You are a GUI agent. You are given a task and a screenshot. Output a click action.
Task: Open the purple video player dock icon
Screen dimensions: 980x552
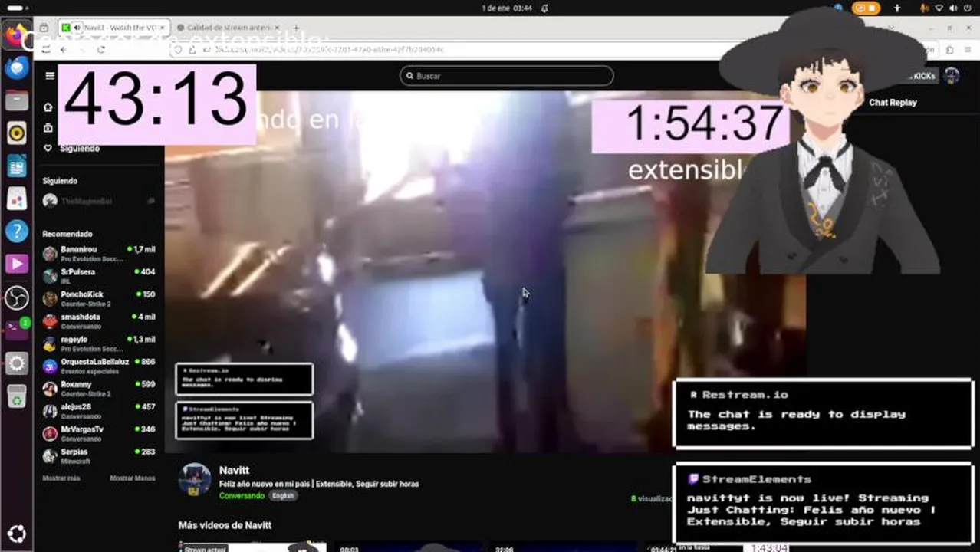coord(17,264)
